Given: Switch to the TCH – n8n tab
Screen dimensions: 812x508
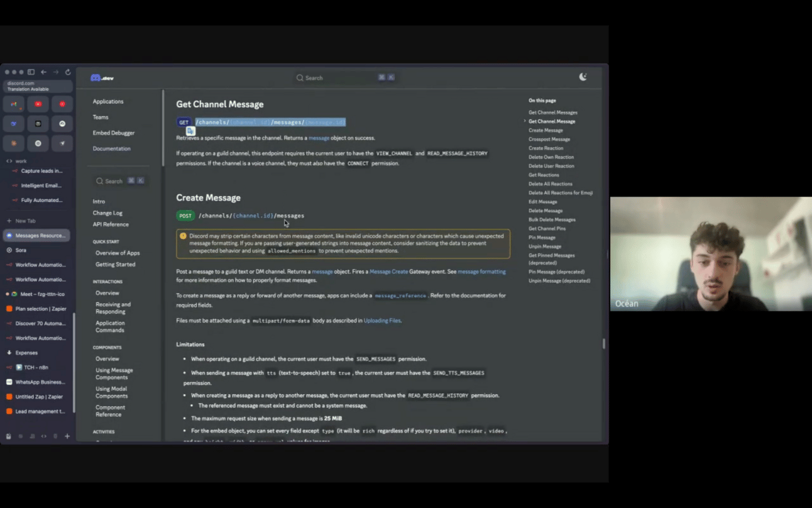Looking at the screenshot, I should coord(36,367).
